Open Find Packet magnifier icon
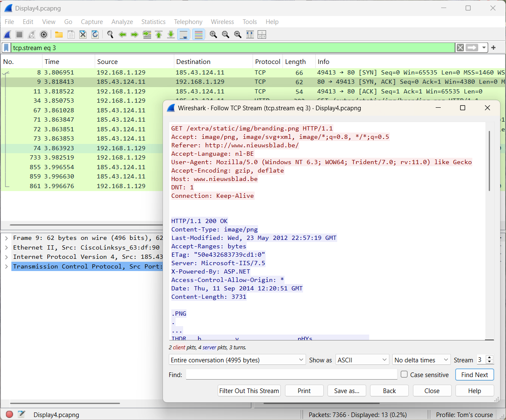506x420 pixels. [x=110, y=35]
